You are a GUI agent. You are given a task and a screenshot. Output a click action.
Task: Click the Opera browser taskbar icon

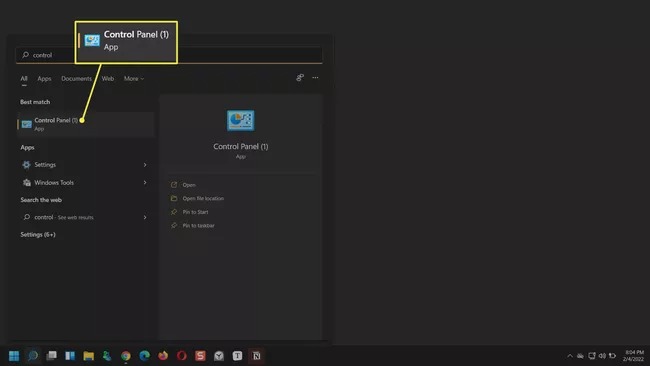[182, 356]
